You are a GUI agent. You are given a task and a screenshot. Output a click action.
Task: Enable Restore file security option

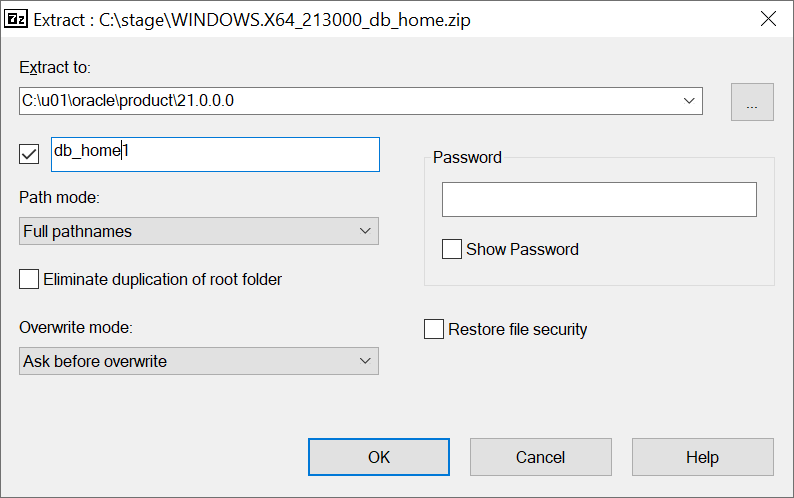click(434, 329)
